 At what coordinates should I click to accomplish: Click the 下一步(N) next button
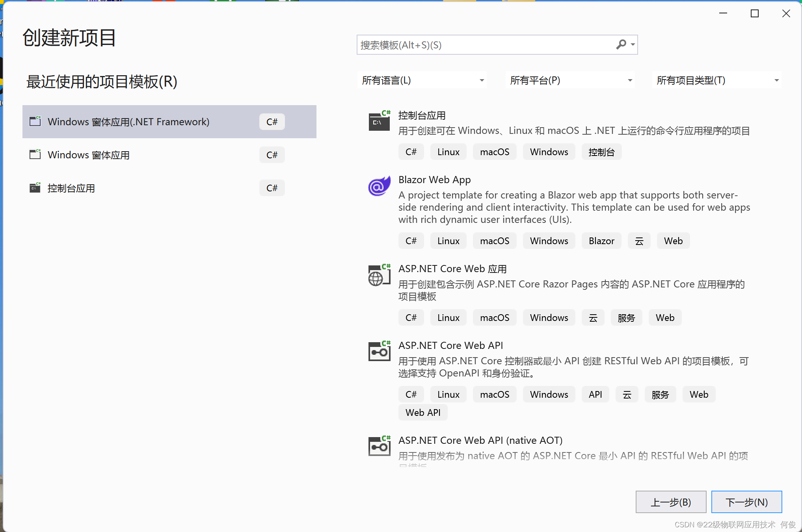pos(746,502)
